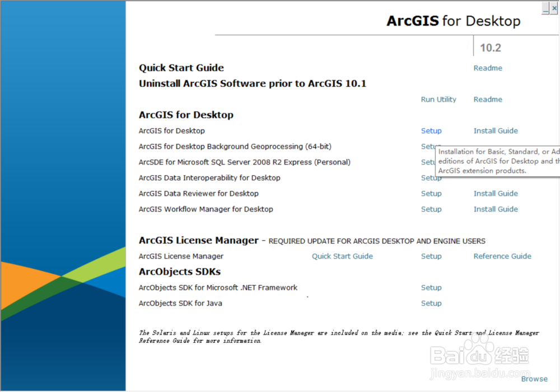Setup ArcGIS Data Interoperability for Desktop
Image resolution: width=560 pixels, height=392 pixels.
point(431,178)
